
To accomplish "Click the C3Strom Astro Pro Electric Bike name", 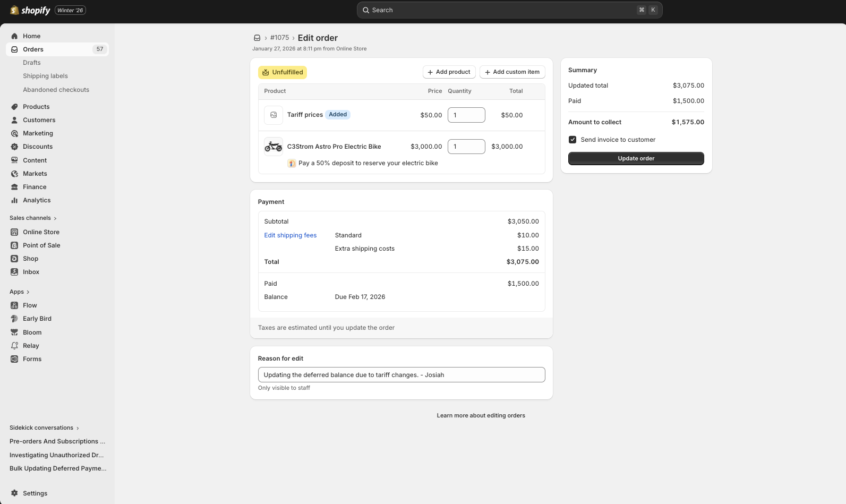I will (334, 147).
